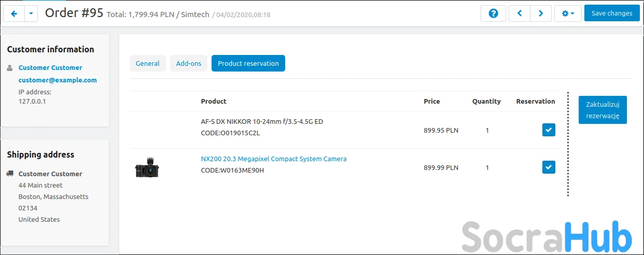This screenshot has height=255, width=644.
Task: Click the customer@example.com email link
Action: click(x=58, y=80)
